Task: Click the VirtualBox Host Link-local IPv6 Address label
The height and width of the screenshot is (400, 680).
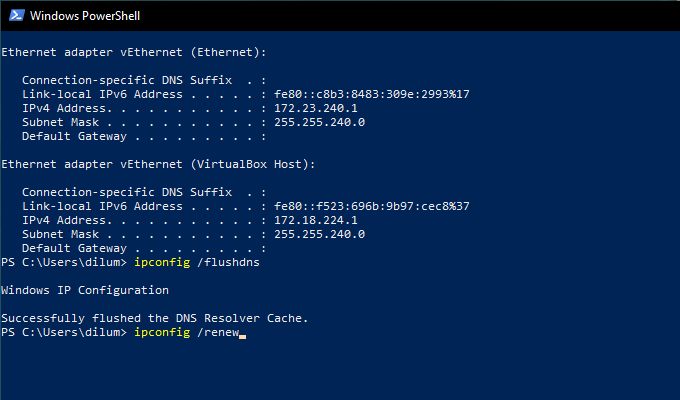Action: (x=102, y=206)
